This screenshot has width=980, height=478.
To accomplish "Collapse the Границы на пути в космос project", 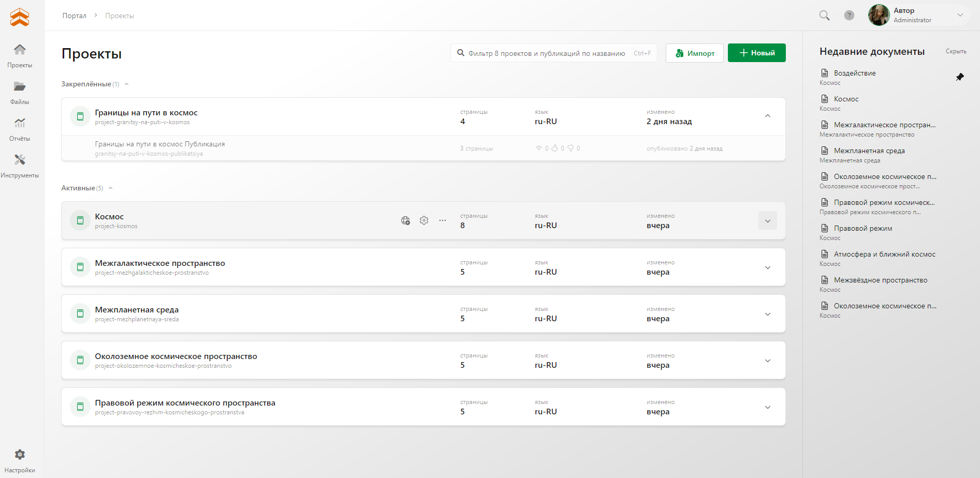I will click(x=768, y=116).
